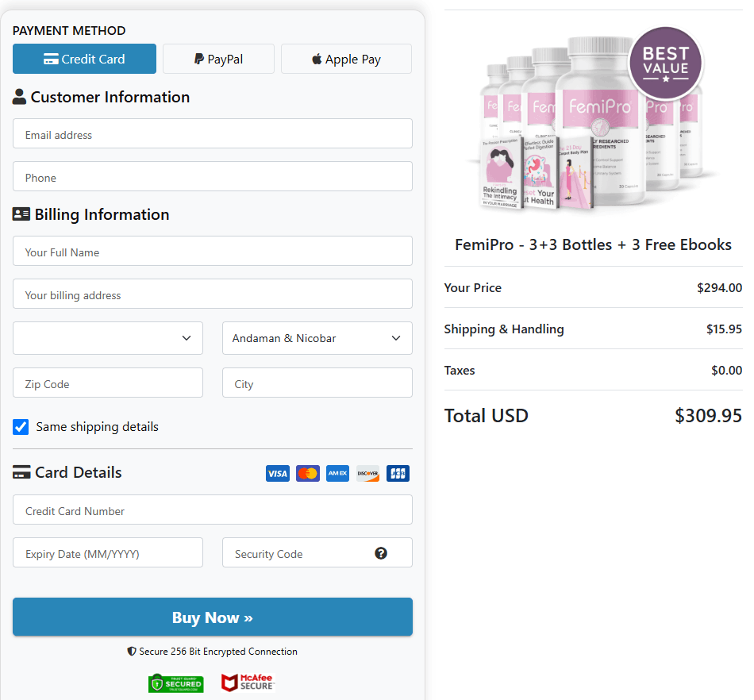The width and height of the screenshot is (754, 700).
Task: Click the security code help icon
Action: [381, 553]
